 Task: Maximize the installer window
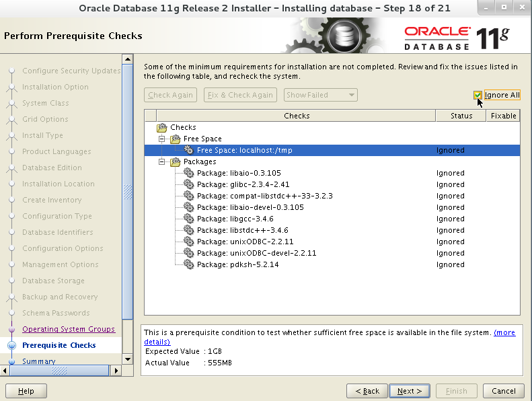click(504, 7)
